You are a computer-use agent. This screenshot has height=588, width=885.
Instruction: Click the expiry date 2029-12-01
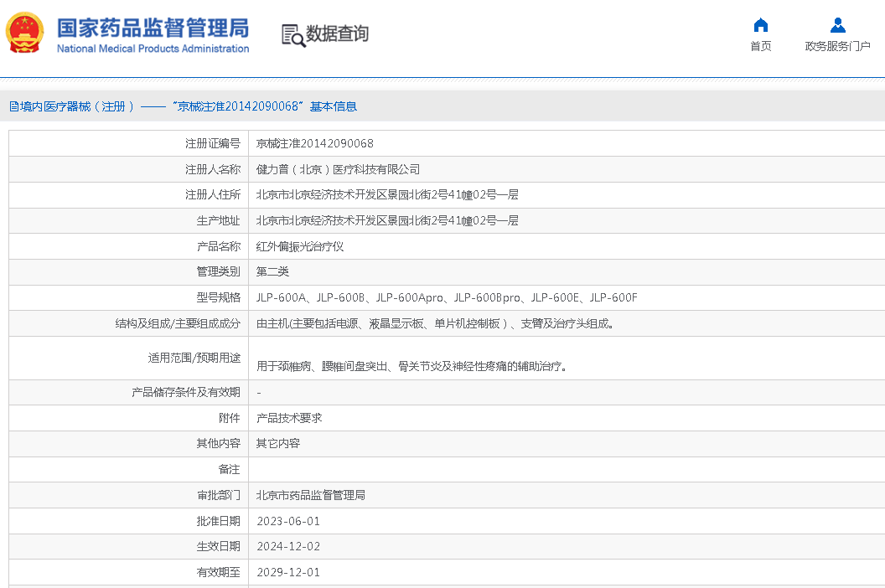click(x=287, y=572)
